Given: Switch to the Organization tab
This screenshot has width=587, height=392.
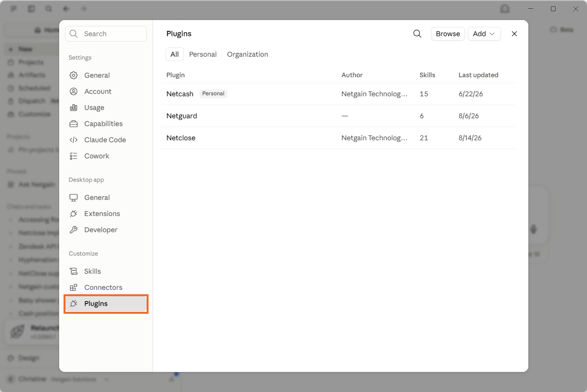Looking at the screenshot, I should (x=247, y=54).
